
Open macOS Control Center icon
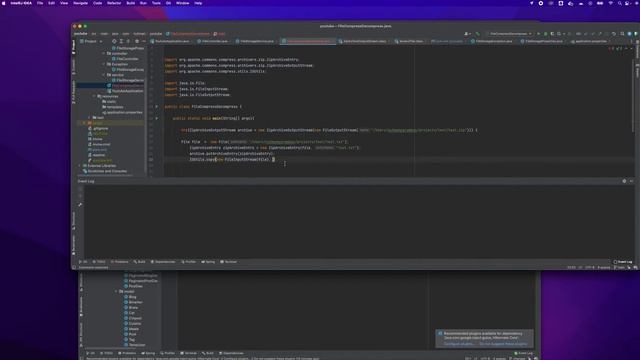point(627,3)
